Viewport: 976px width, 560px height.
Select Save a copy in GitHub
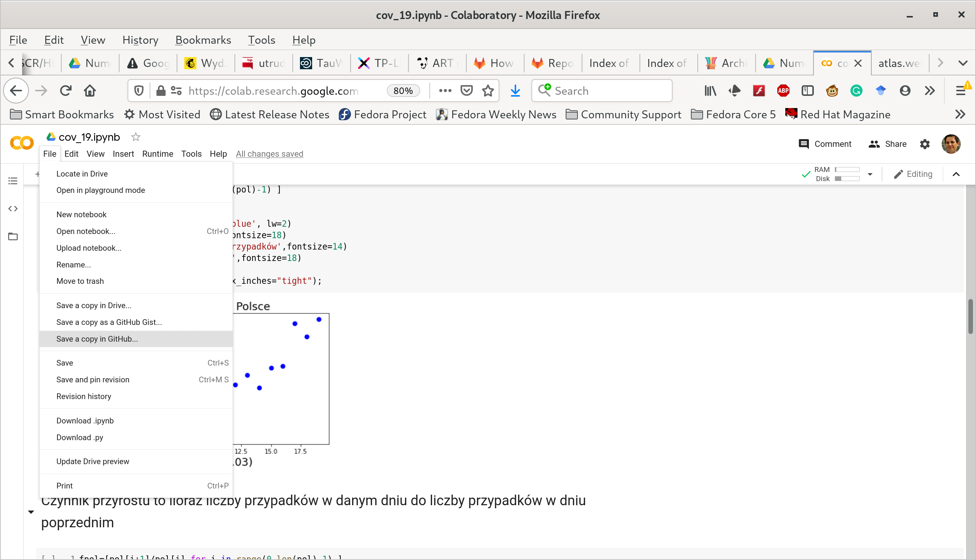pos(97,339)
